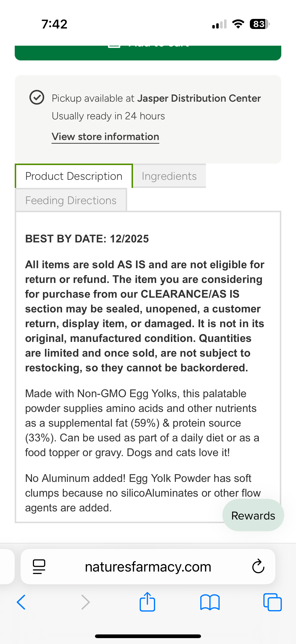Open the Safari share sheet icon
This screenshot has width=296, height=644.
(x=147, y=602)
